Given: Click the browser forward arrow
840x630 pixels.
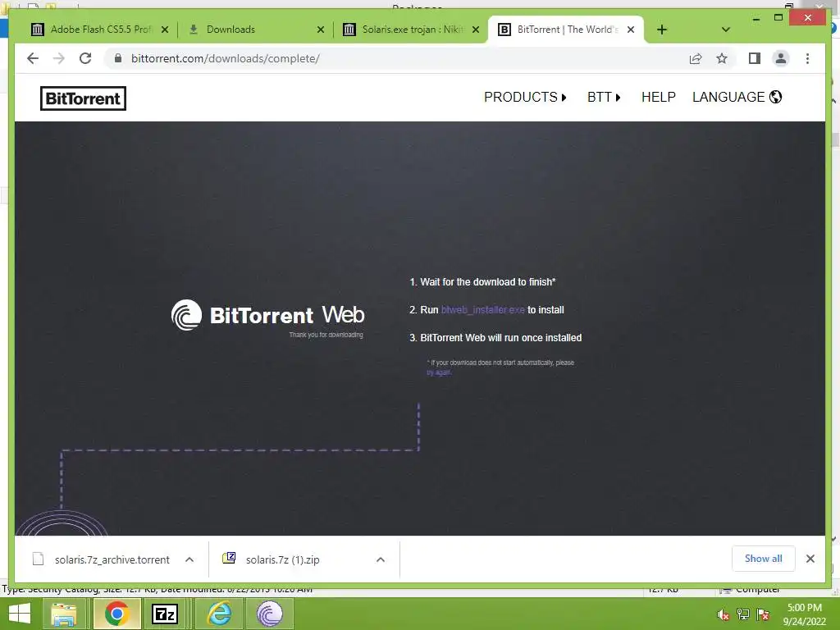Looking at the screenshot, I should coord(59,58).
